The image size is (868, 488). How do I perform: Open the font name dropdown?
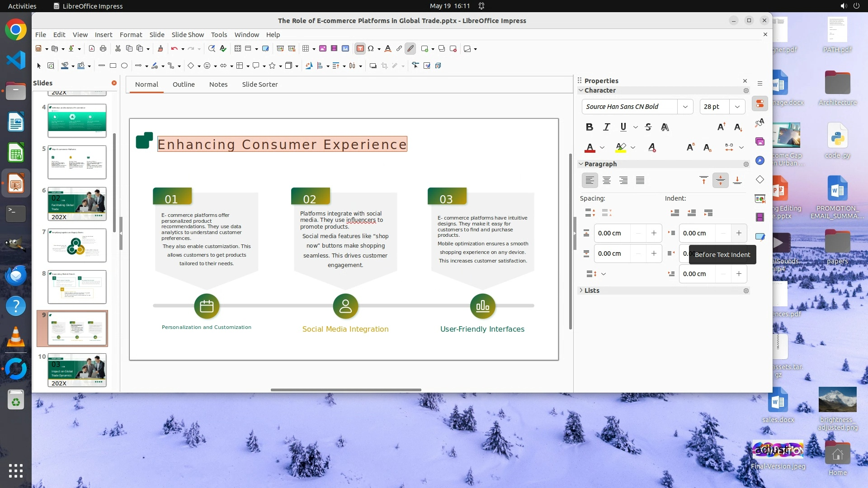coord(685,107)
